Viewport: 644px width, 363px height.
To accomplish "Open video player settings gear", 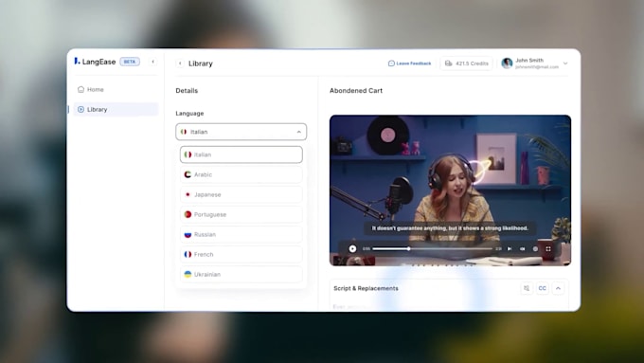I will [535, 248].
